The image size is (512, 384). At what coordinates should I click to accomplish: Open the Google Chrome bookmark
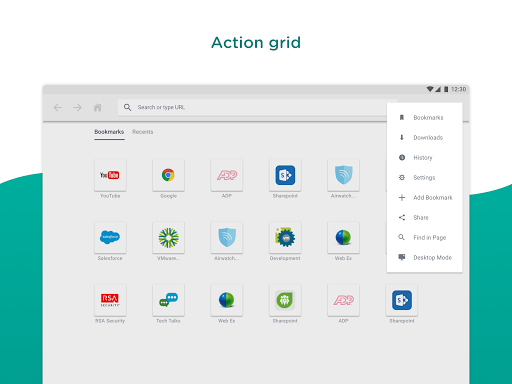pyautogui.click(x=168, y=175)
